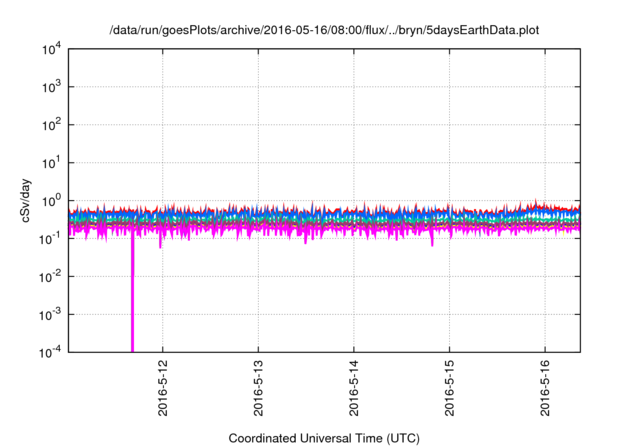Image resolution: width=640 pixels, height=448 pixels.
Task: Click the magenta vertical dropout spike
Action: coord(132,292)
